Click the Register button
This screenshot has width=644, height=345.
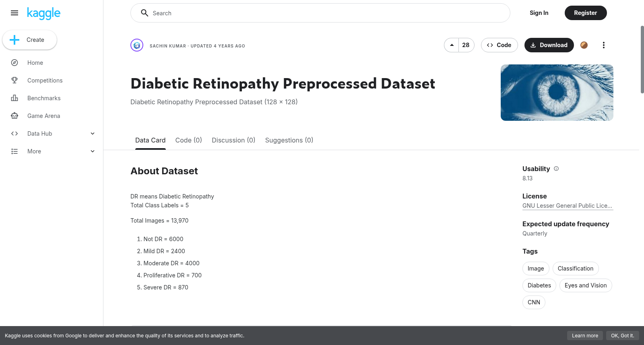tap(586, 13)
